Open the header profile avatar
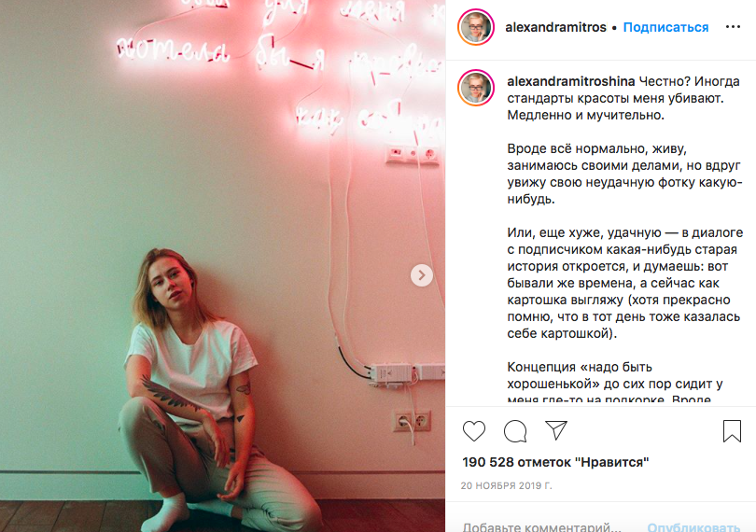Screen dimensions: 756x532 click(476, 27)
